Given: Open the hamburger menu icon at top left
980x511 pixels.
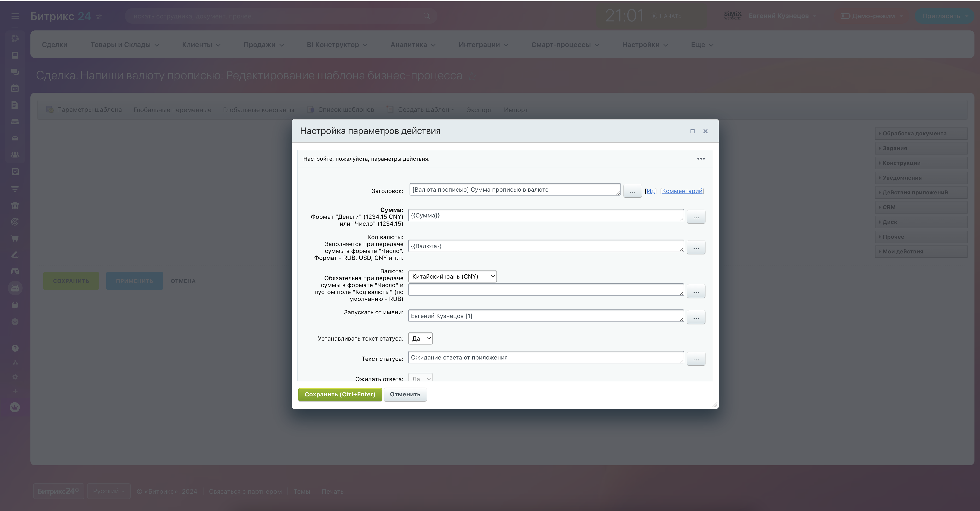Looking at the screenshot, I should (15, 16).
